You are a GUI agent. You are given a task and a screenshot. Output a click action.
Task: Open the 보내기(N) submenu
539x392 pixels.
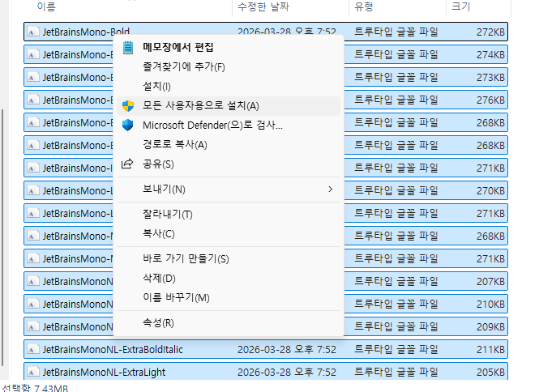click(x=229, y=190)
